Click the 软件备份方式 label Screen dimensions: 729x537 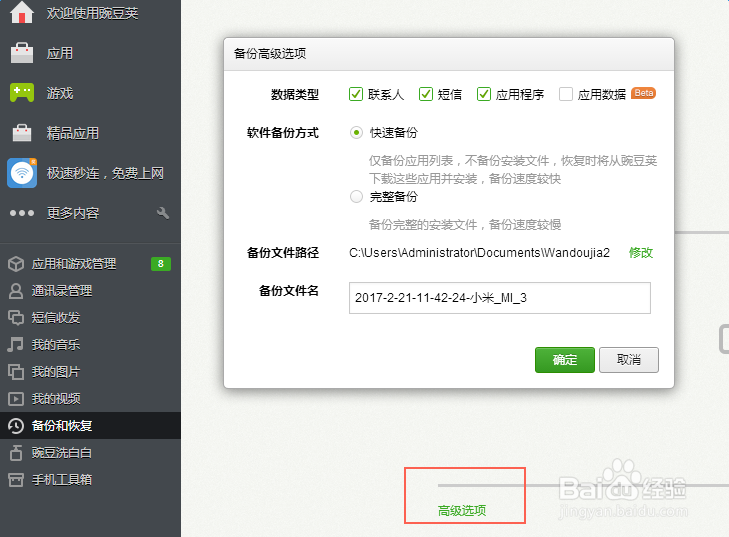click(x=283, y=133)
